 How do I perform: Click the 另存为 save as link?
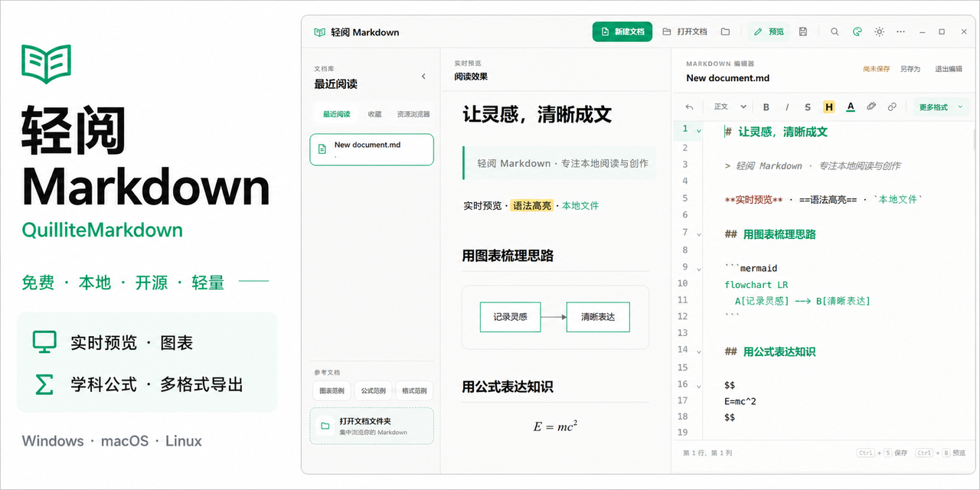coord(910,69)
